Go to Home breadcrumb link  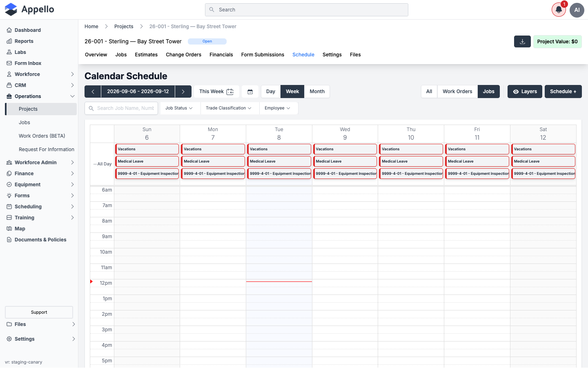[91, 27]
